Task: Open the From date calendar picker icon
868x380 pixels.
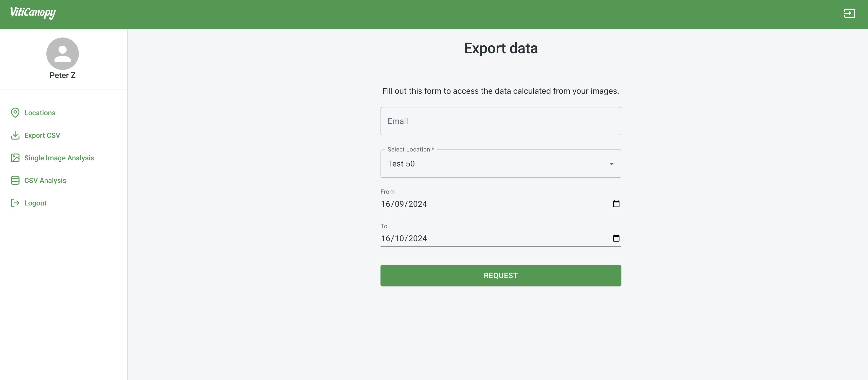Action: tap(616, 204)
